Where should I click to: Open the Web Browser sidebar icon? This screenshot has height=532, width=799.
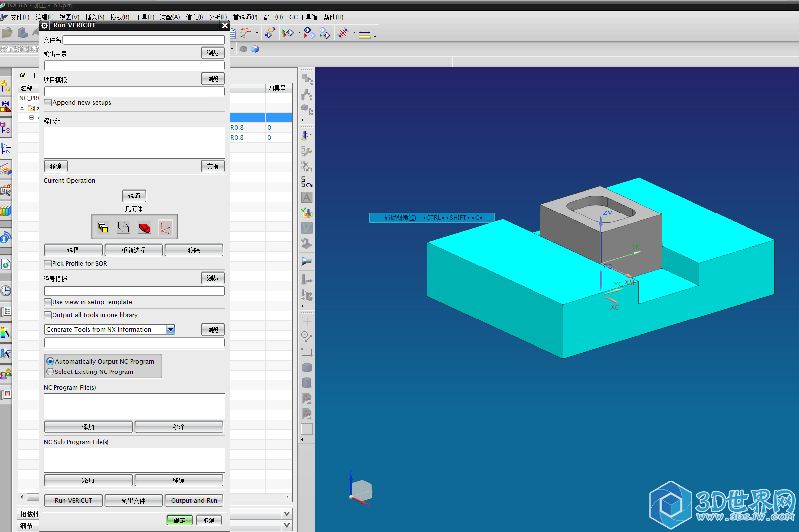pyautogui.click(x=5, y=264)
